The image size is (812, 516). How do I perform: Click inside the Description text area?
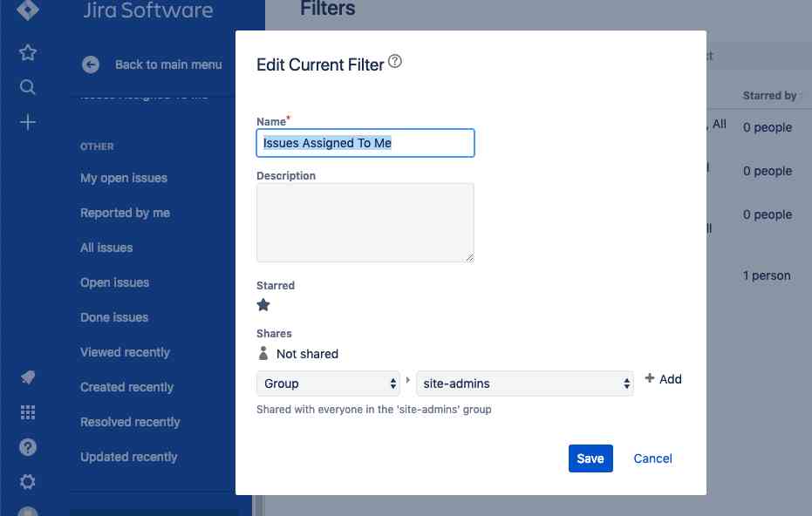coord(365,222)
